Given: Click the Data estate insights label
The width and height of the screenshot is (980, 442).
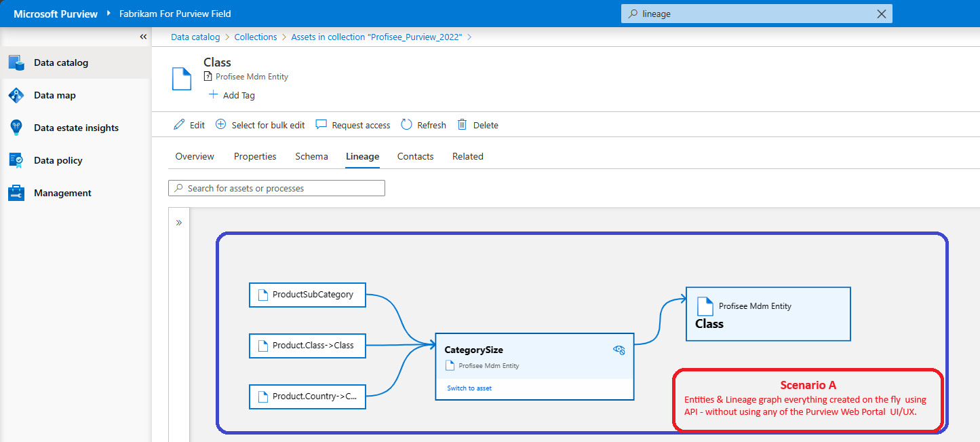Looking at the screenshot, I should (76, 128).
